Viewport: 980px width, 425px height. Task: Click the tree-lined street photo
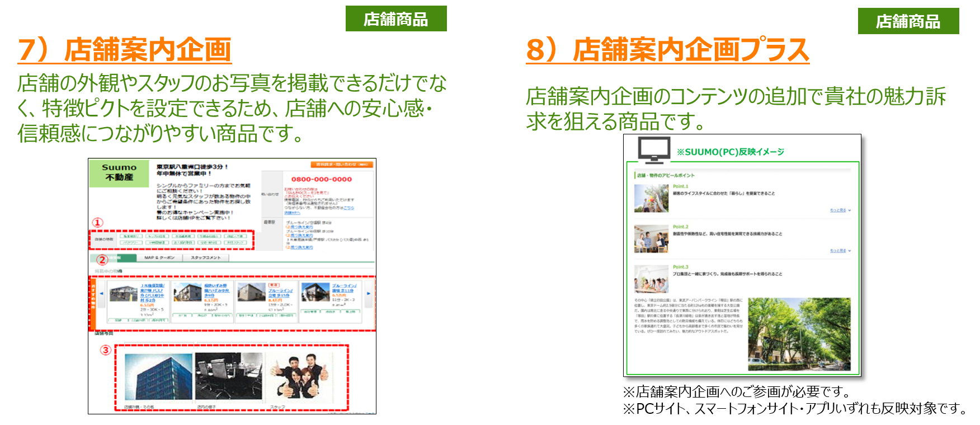point(799,334)
